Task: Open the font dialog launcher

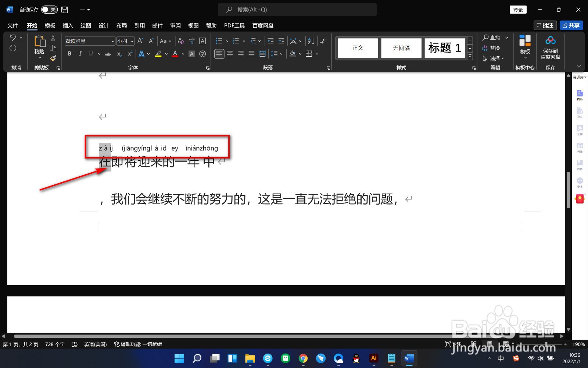Action: click(x=208, y=68)
